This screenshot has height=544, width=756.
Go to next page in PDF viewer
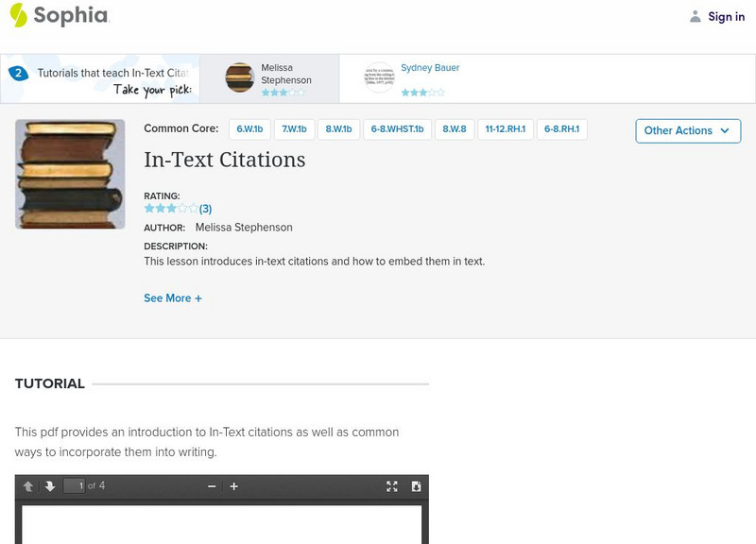pos(50,486)
